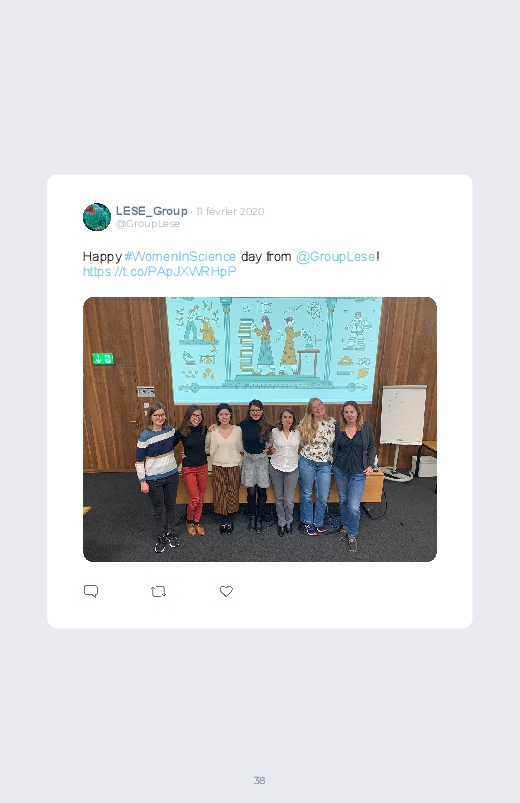Open the #WomenInScience hashtag
This screenshot has width=520, height=803.
coord(180,257)
